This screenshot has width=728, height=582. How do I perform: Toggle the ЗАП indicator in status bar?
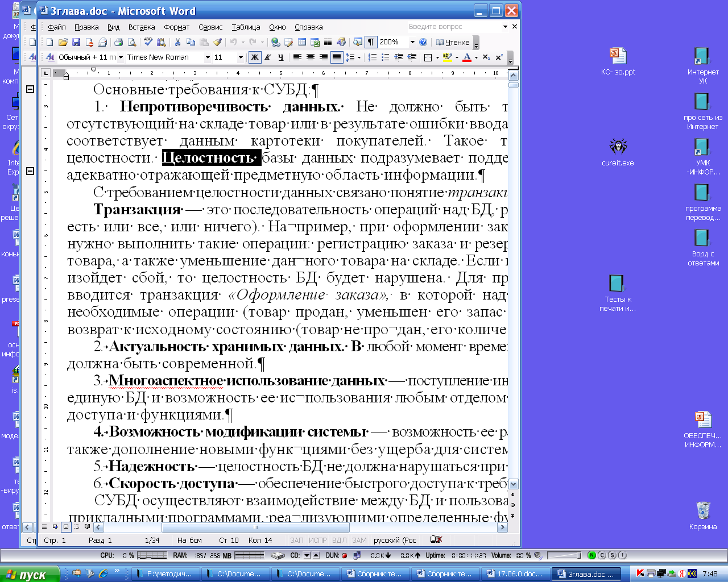(297, 540)
